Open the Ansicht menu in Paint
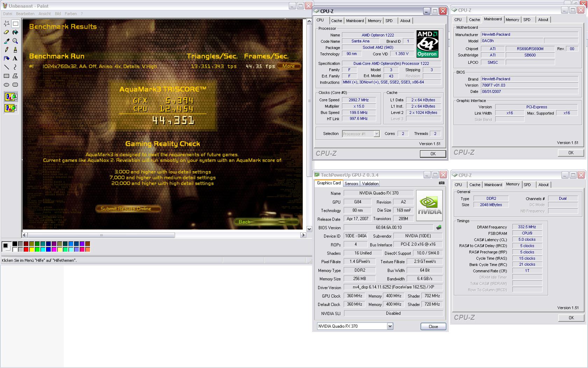Viewport: 588px width, 368px height. (45, 14)
